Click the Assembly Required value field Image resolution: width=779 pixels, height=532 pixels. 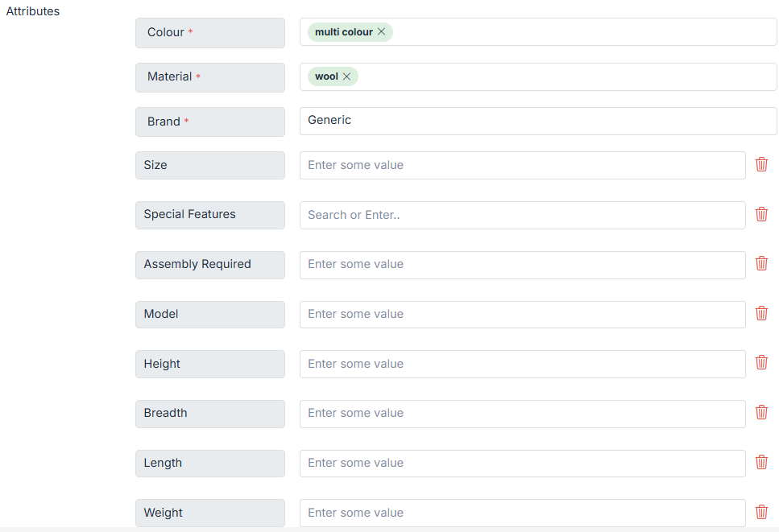522,265
